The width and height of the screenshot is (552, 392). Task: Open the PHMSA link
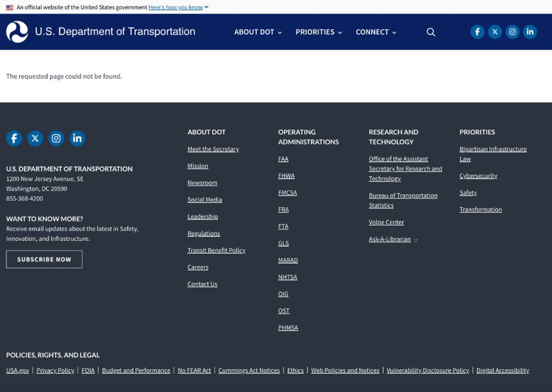288,327
